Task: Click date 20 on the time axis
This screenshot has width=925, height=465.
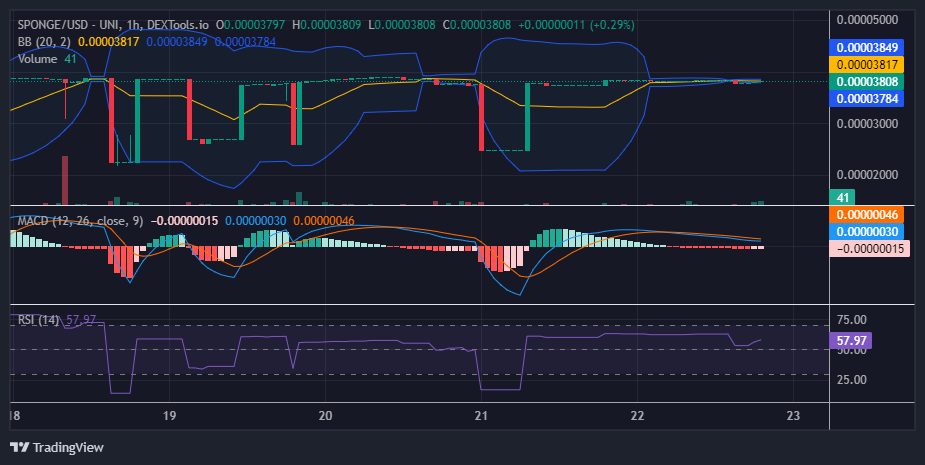Action: [325, 415]
